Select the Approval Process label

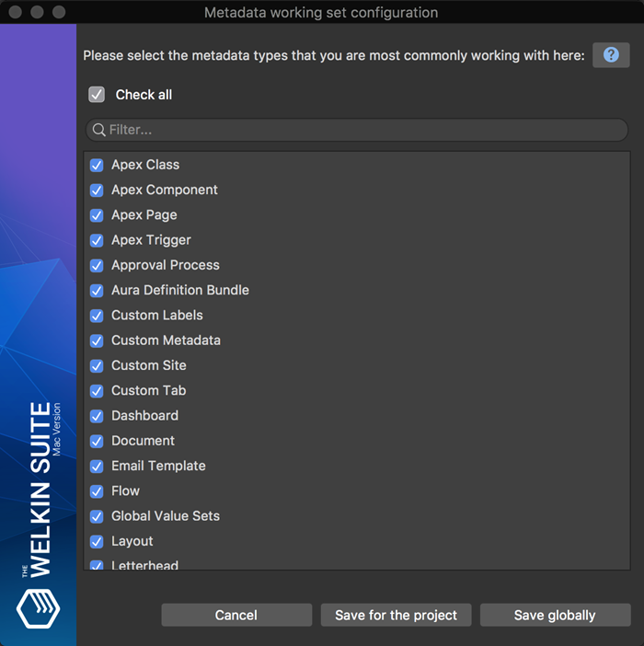(x=166, y=265)
